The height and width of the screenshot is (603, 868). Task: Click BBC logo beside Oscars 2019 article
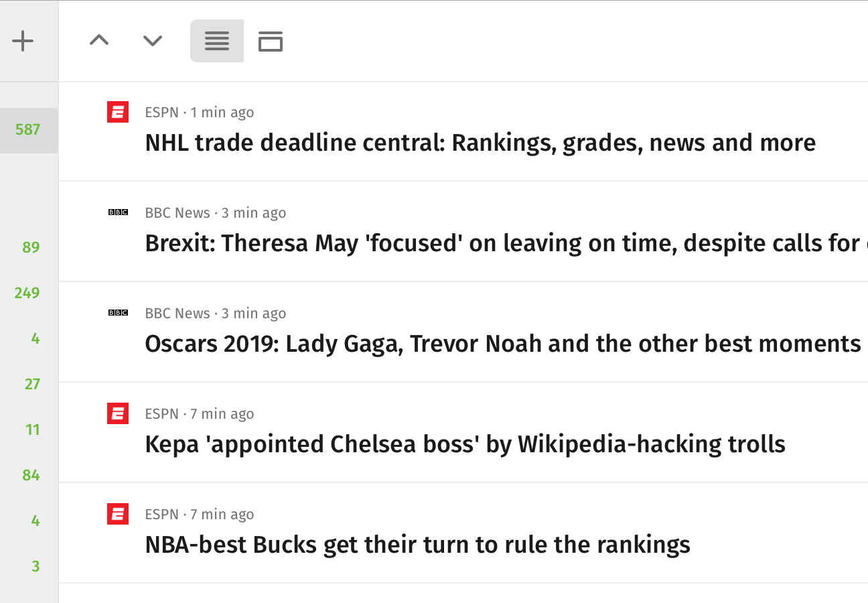[118, 313]
